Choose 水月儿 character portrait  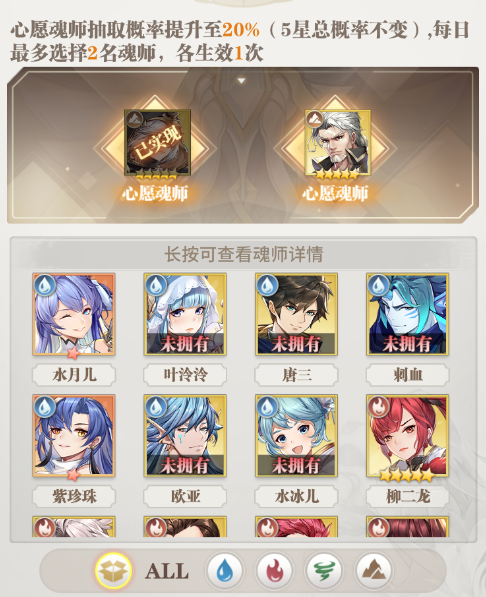(74, 315)
